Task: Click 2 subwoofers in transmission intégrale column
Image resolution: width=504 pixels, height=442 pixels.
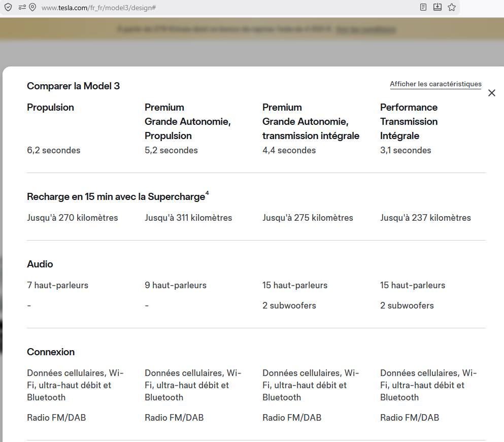Action: coord(289,305)
